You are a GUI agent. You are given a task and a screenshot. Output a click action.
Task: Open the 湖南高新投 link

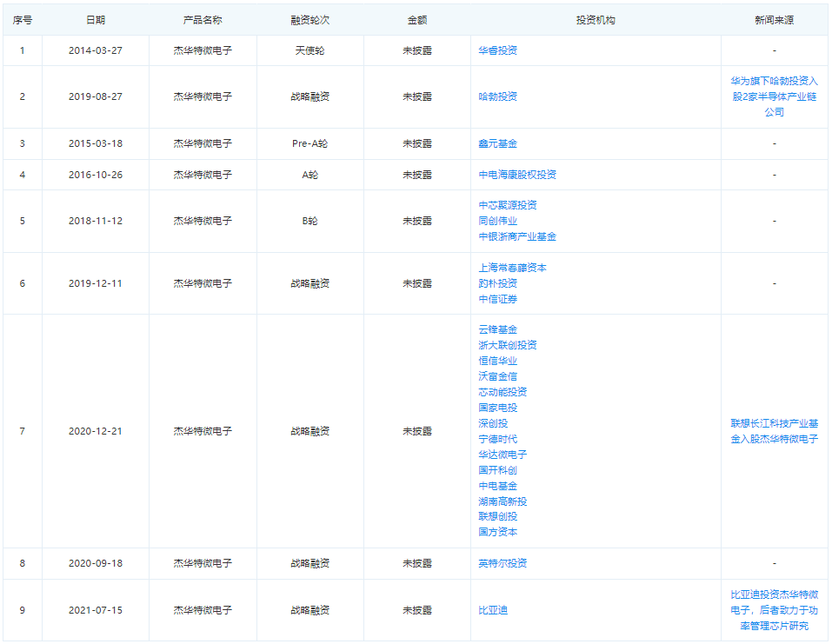[x=503, y=501]
